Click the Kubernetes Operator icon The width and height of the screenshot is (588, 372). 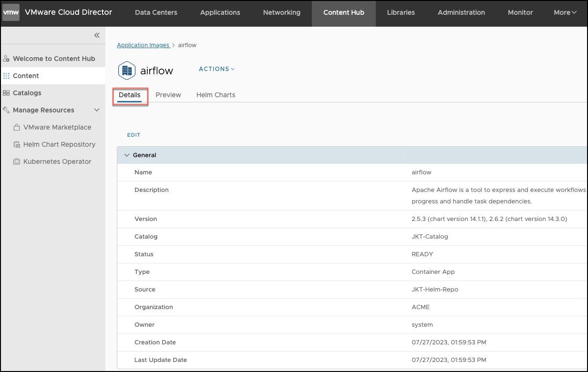(17, 161)
